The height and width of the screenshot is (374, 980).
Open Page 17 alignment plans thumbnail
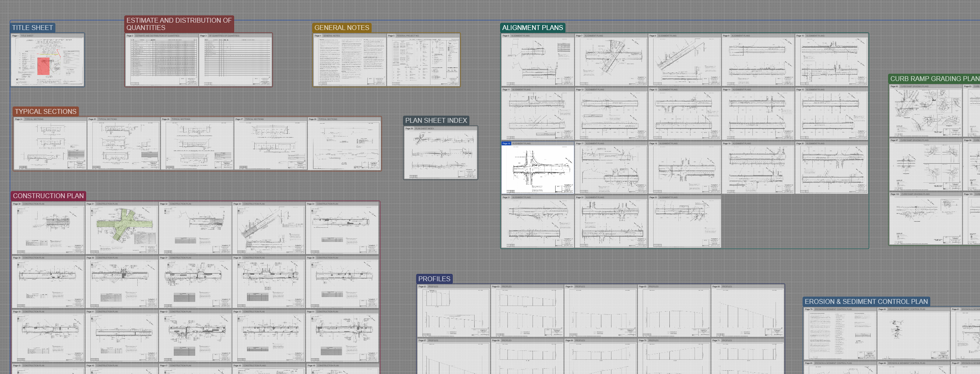tap(611, 168)
